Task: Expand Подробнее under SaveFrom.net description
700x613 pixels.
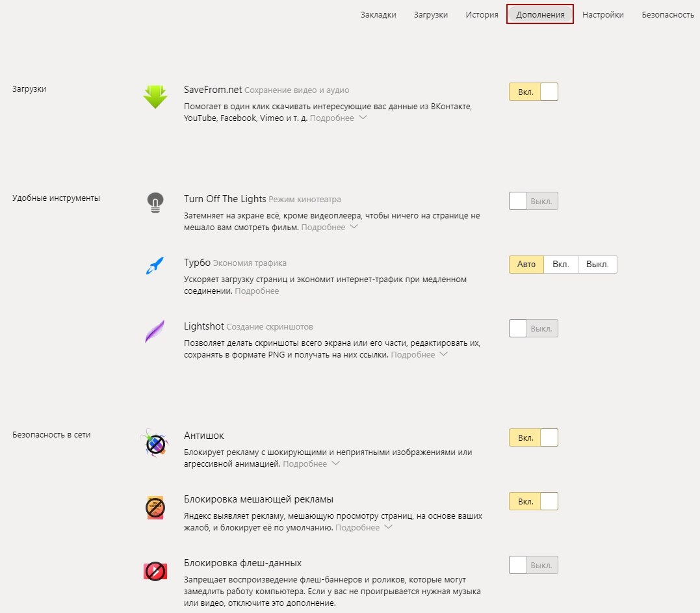Action: pos(338,118)
